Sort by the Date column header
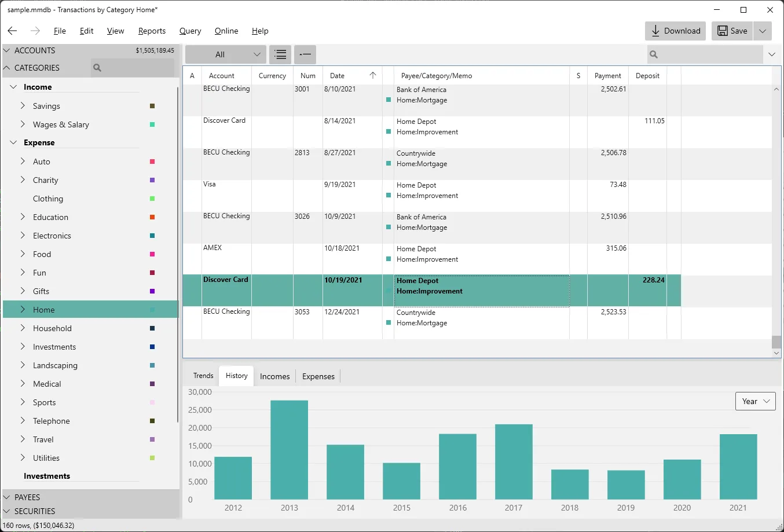Image resolution: width=784 pixels, height=532 pixels. [353, 76]
